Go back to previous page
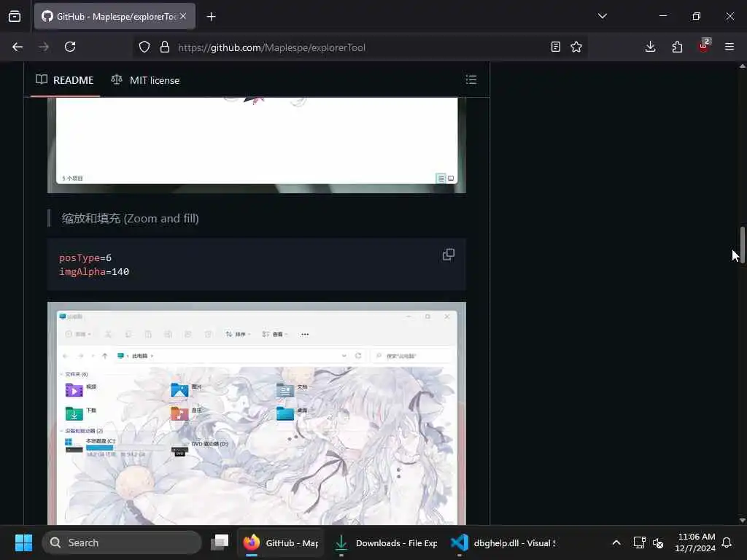The image size is (747, 560). tap(18, 47)
